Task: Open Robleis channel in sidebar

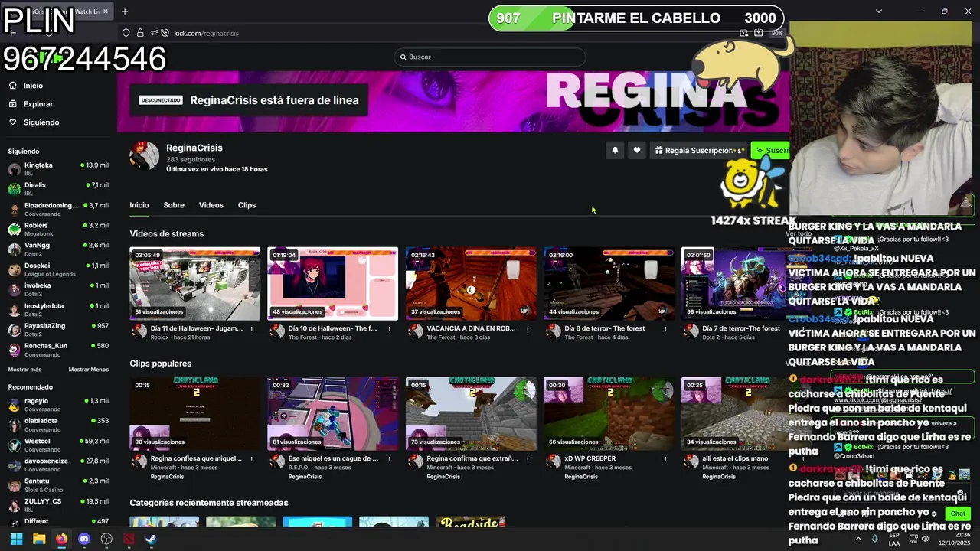Action: point(58,229)
